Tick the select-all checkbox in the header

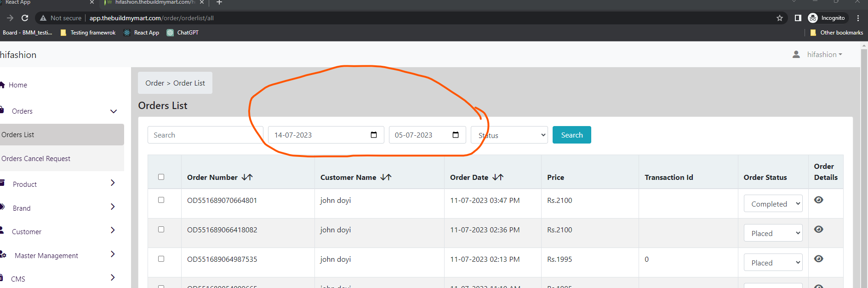tap(161, 177)
